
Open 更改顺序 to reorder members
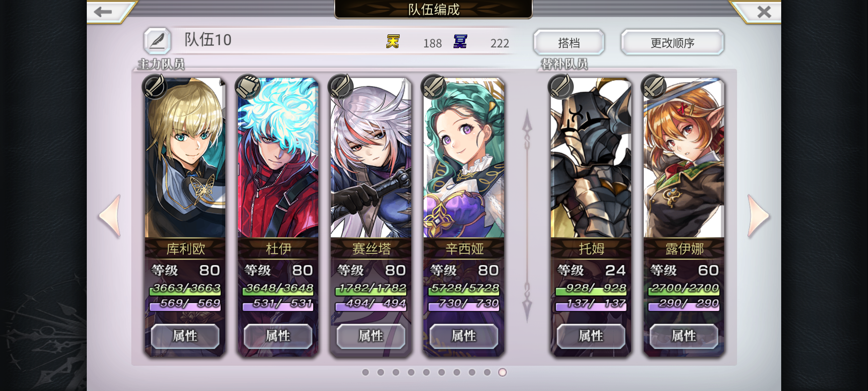672,43
